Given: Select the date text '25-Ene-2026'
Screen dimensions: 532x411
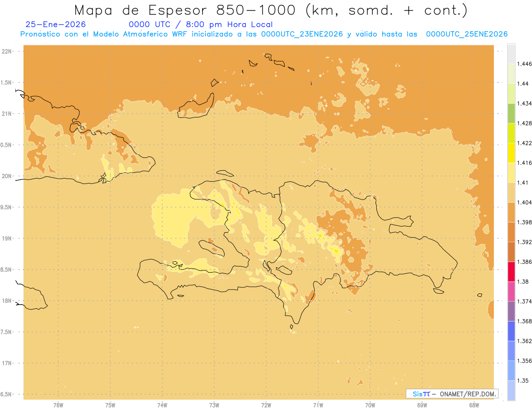Looking at the screenshot, I should tap(56, 25).
